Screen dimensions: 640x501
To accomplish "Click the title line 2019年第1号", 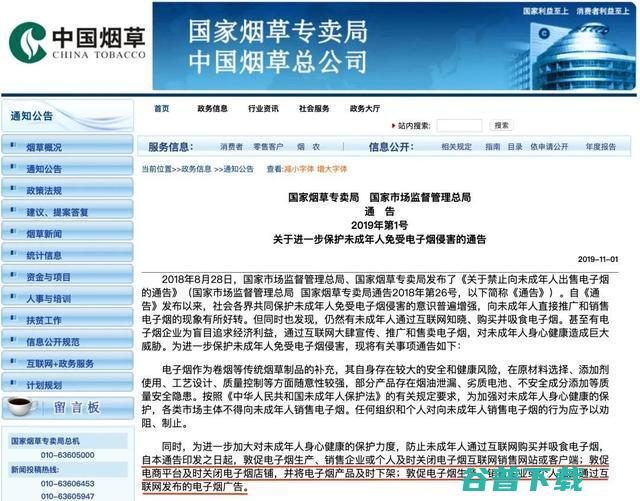I will click(x=379, y=225).
